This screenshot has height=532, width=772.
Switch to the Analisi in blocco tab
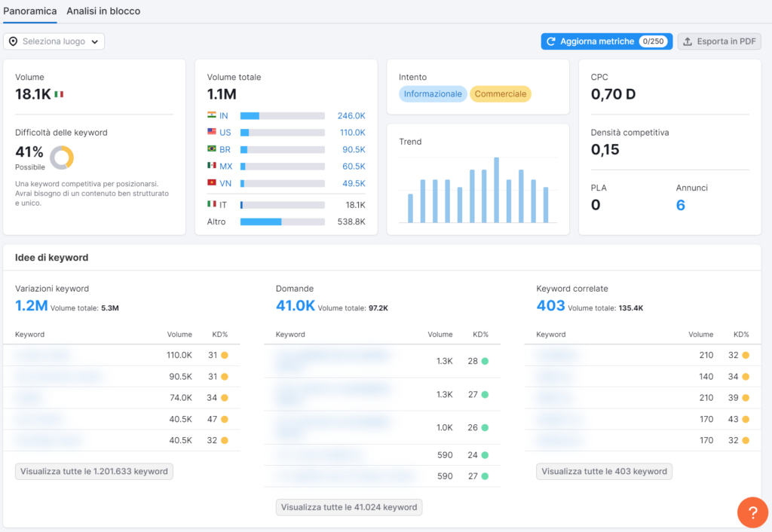tap(103, 11)
